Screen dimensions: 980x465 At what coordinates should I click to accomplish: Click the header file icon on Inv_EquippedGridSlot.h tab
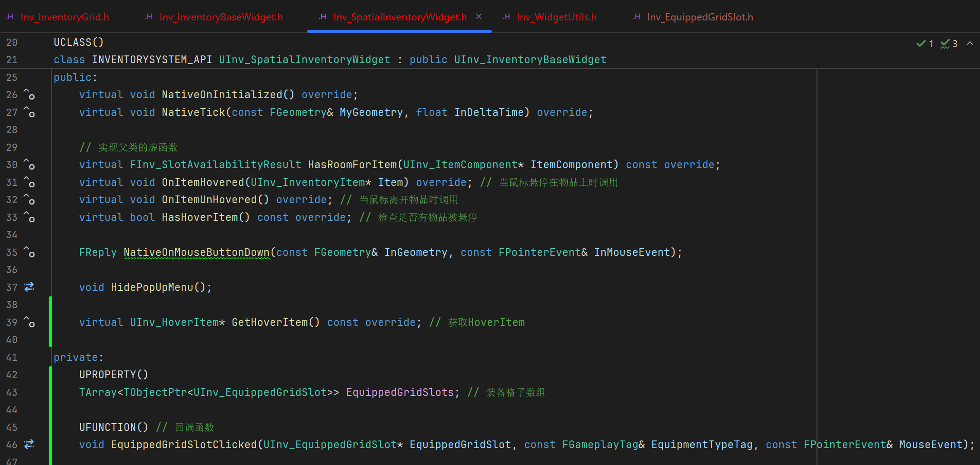pos(637,17)
